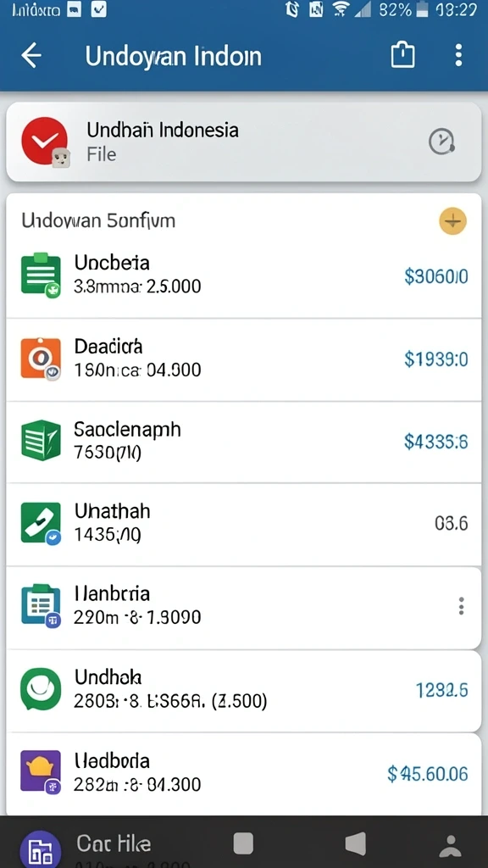This screenshot has height=868, width=488.
Task: Open the profile person icon in bottom bar
Action: (451, 845)
